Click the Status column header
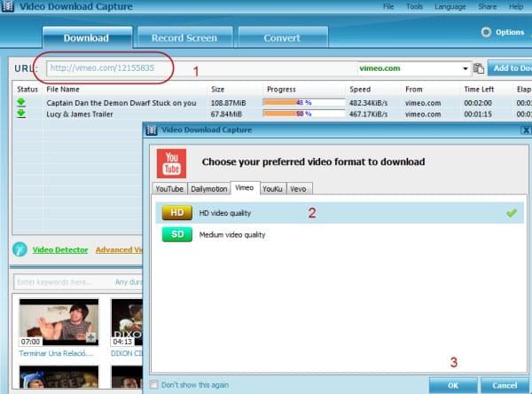 (27, 90)
